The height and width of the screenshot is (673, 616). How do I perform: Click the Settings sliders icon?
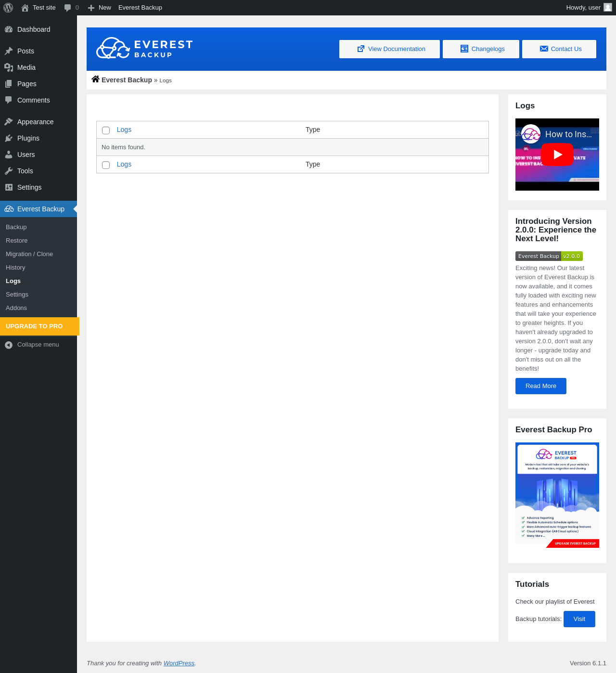(9, 187)
